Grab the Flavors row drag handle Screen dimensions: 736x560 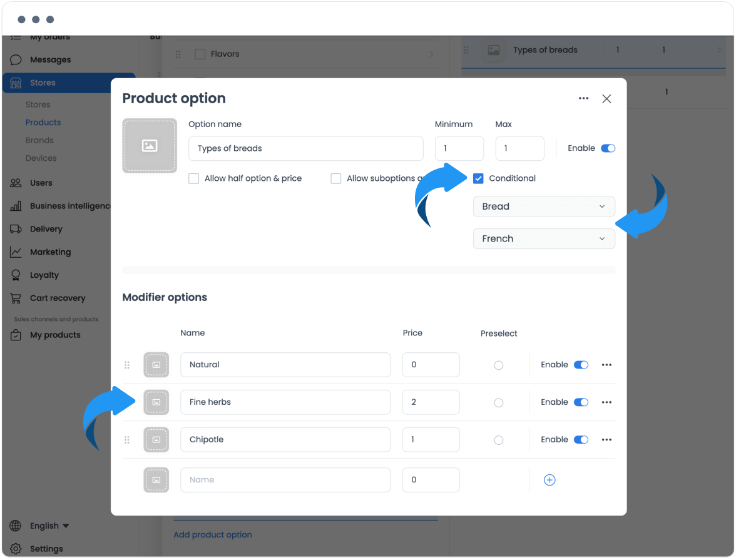(x=178, y=54)
